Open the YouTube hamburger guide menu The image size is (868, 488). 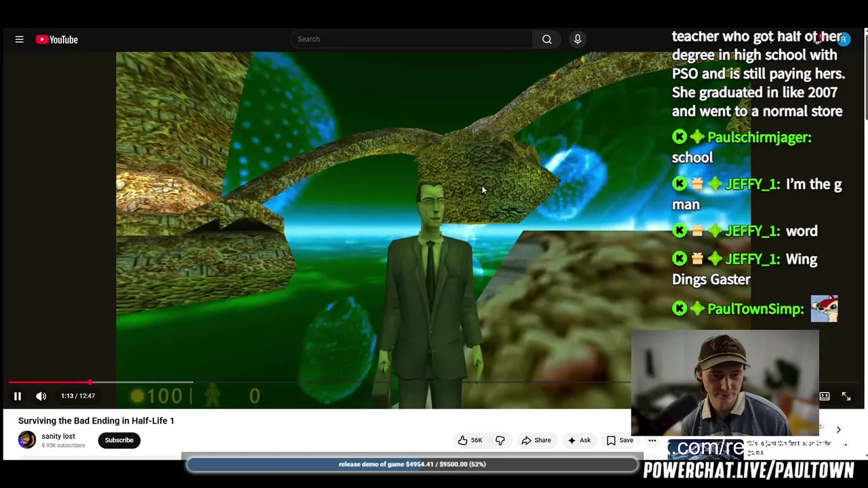(19, 39)
